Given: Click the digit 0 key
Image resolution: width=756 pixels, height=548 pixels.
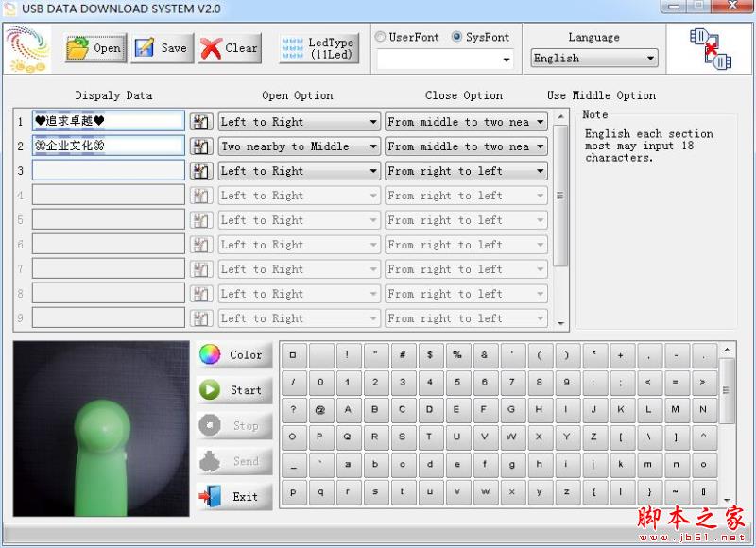Looking at the screenshot, I should [320, 383].
